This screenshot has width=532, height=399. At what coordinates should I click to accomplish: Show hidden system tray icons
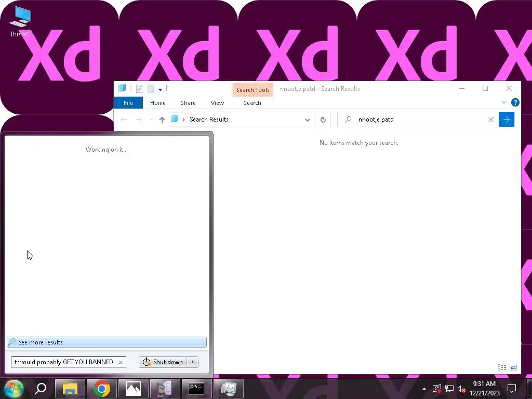pyautogui.click(x=424, y=389)
